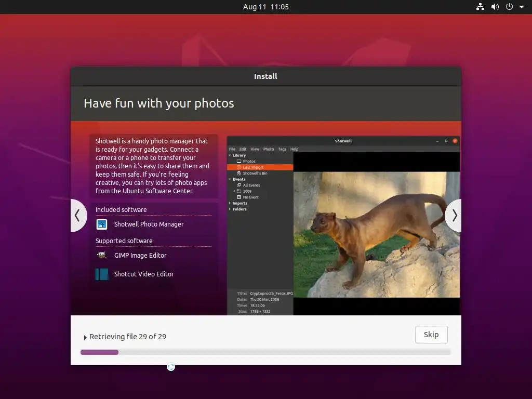This screenshot has height=399, width=532.
Task: Click the Supported software heading
Action: pyautogui.click(x=124, y=241)
